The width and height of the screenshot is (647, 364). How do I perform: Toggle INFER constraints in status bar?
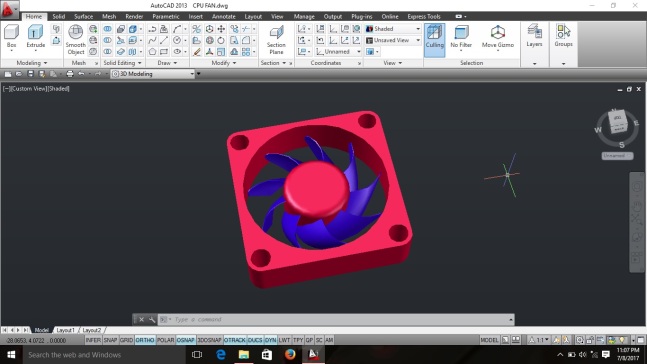(x=93, y=340)
